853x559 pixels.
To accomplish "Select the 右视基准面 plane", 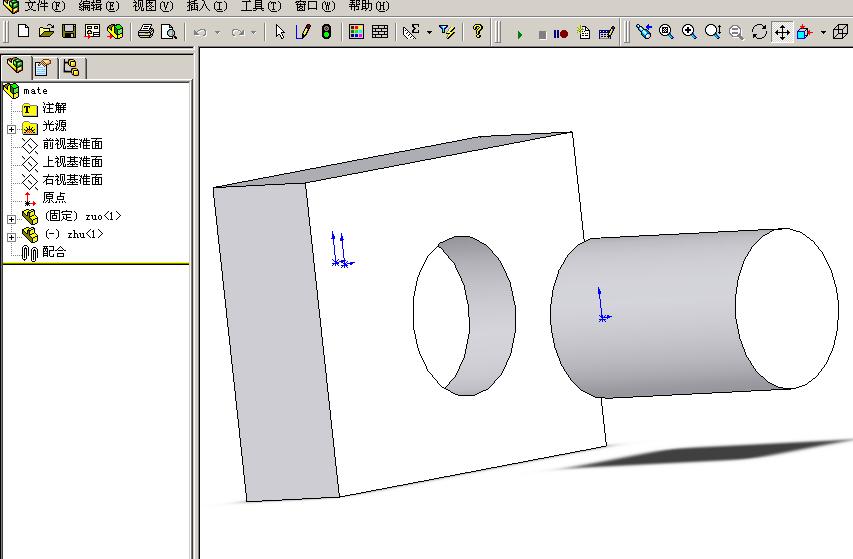I will coord(72,180).
